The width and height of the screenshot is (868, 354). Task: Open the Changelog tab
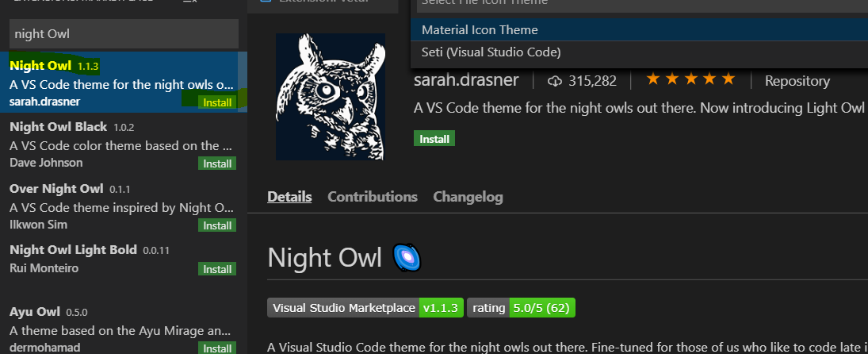click(468, 197)
